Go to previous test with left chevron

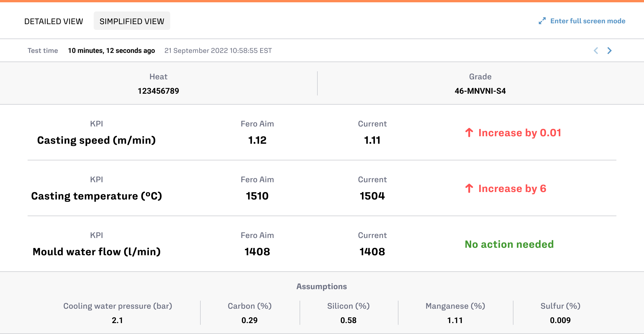click(596, 51)
